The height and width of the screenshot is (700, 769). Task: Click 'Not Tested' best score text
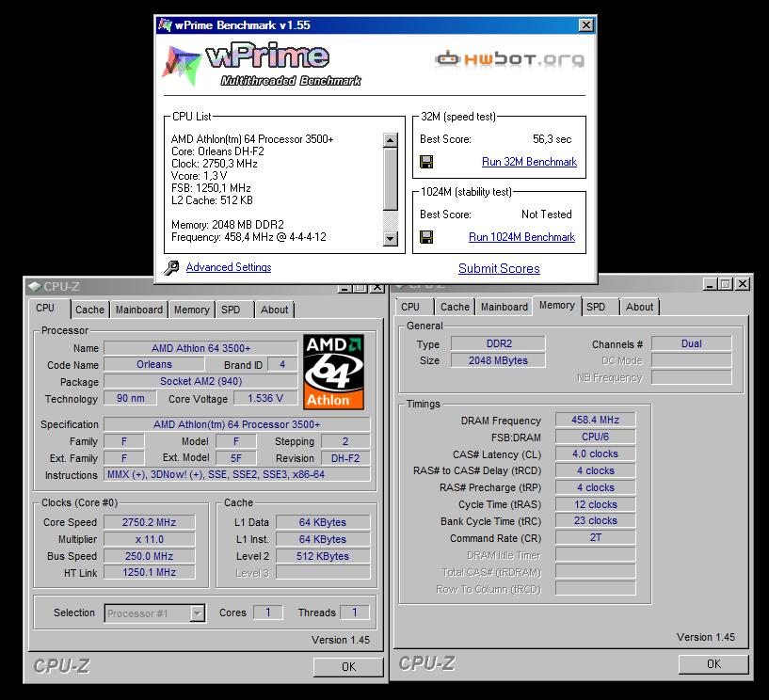pyautogui.click(x=546, y=215)
